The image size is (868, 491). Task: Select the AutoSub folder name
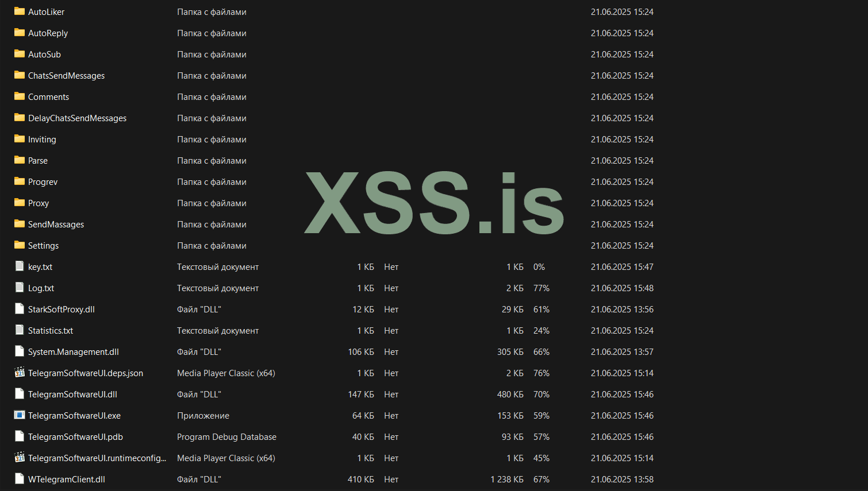[x=44, y=55]
